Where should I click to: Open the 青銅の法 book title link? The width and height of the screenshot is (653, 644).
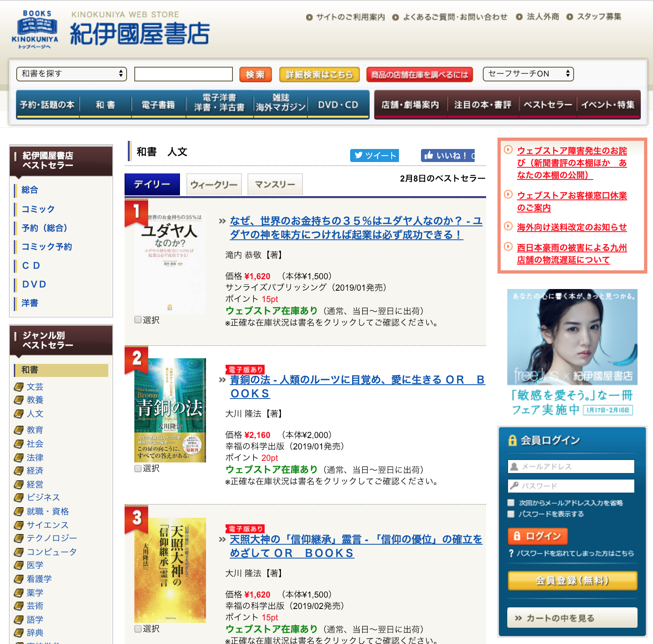coord(357,386)
